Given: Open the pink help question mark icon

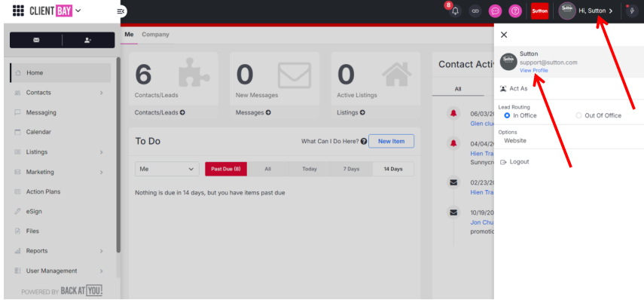Looking at the screenshot, I should tap(515, 11).
